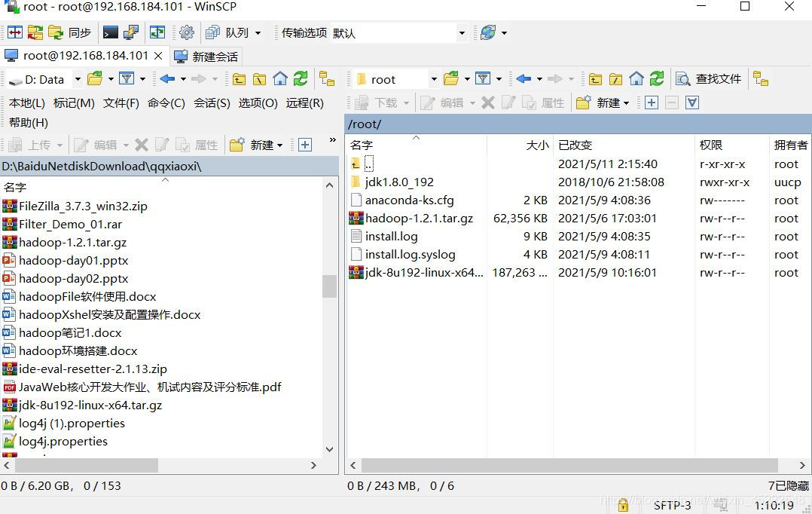The width and height of the screenshot is (812, 514).
Task: Click local panel New (新建) button
Action: click(252, 145)
